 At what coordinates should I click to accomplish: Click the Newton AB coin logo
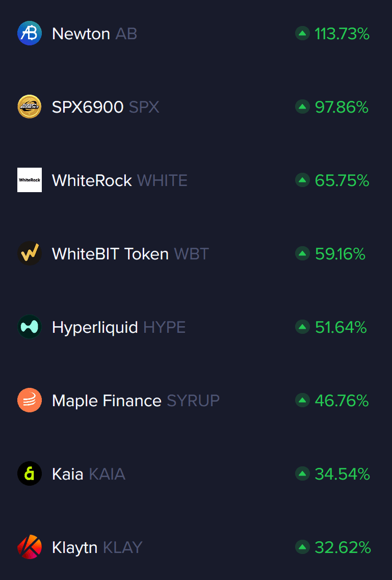30,34
